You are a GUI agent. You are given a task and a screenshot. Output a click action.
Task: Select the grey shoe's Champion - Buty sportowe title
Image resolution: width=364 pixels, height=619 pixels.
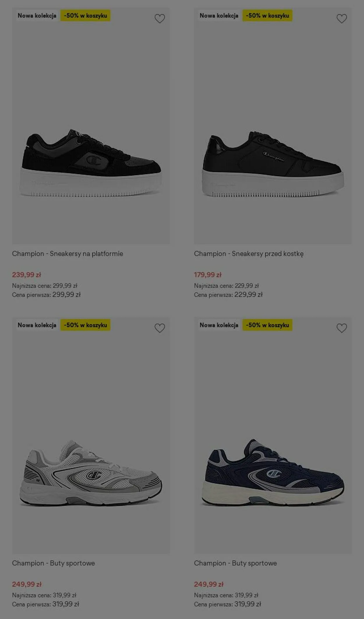(x=54, y=563)
